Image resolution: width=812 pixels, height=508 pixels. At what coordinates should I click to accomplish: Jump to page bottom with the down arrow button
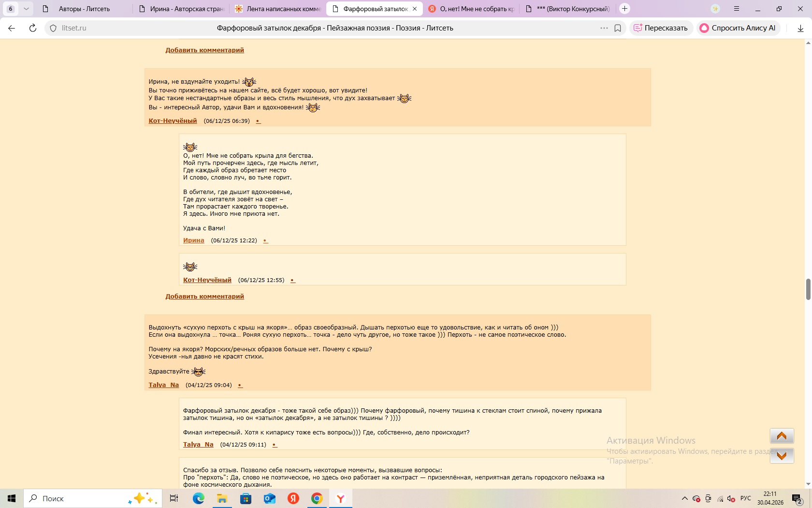pyautogui.click(x=782, y=455)
